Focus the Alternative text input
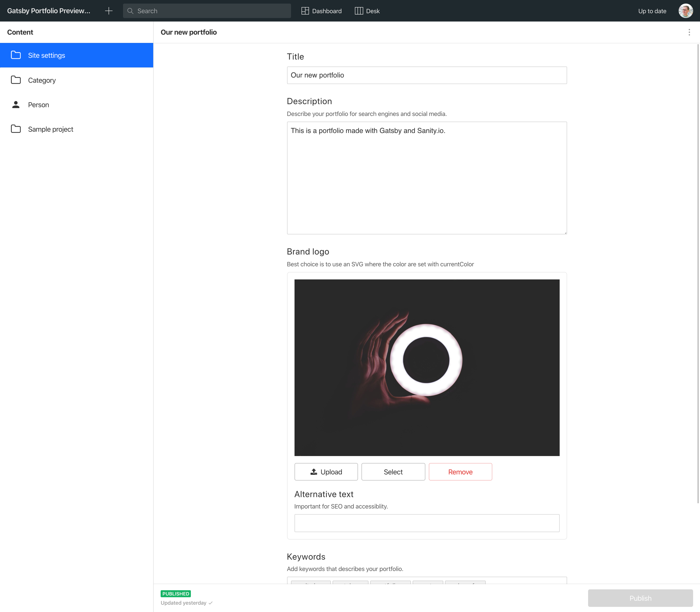700x612 pixels. coord(427,523)
